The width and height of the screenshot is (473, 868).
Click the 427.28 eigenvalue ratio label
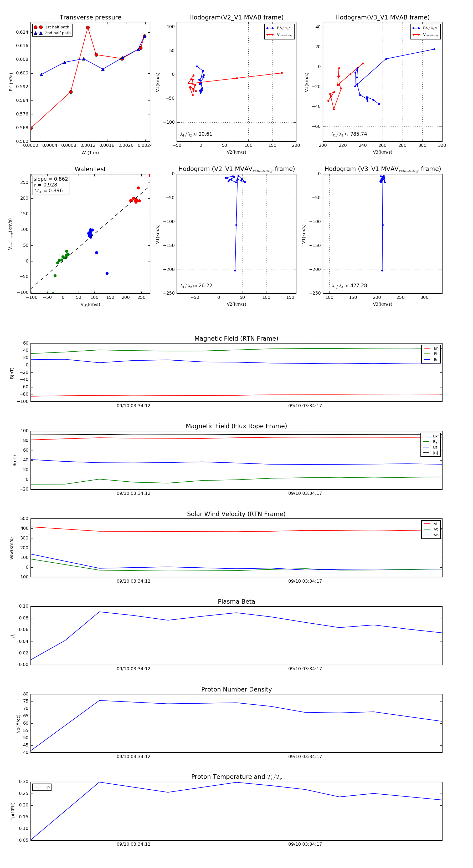pos(349,286)
